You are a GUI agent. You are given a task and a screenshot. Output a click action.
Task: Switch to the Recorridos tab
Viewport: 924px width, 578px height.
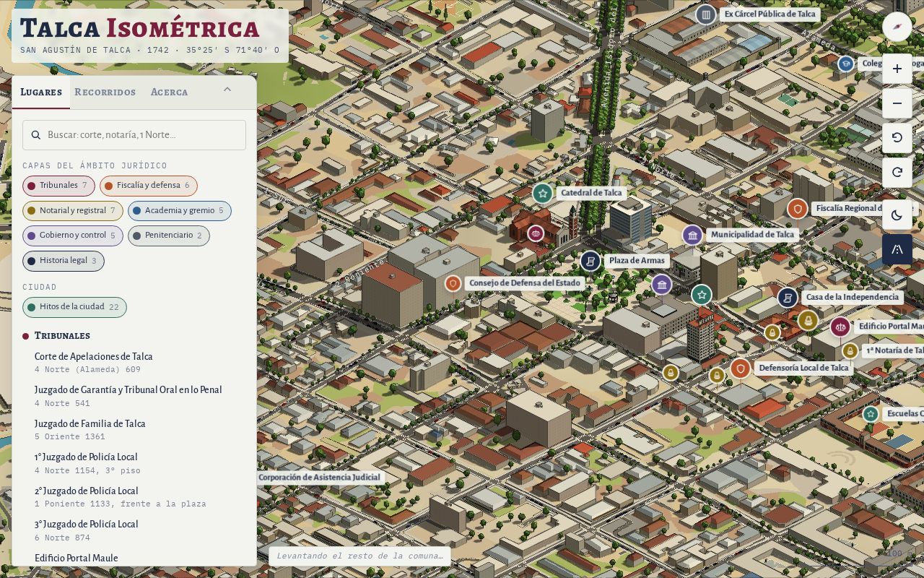[105, 92]
